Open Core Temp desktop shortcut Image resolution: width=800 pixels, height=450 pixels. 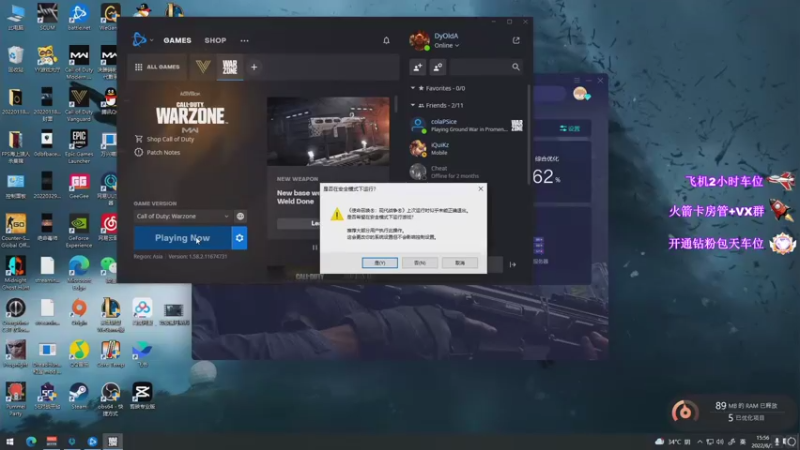110,354
